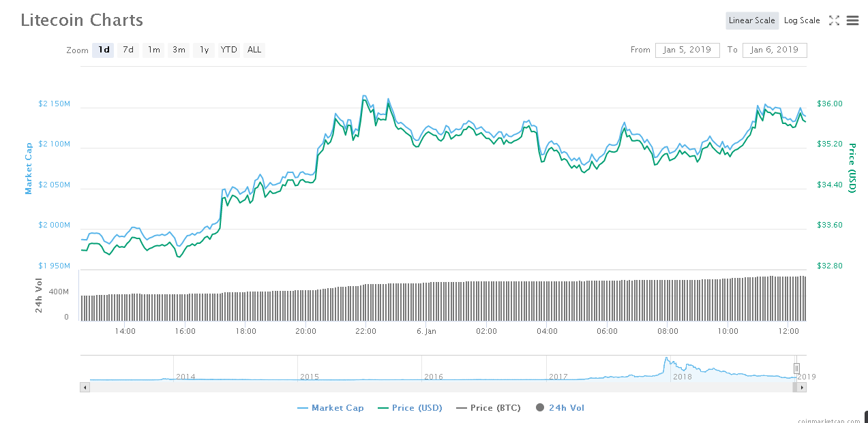Click the To date field
Image resolution: width=868 pixels, height=423 pixels.
pos(775,50)
